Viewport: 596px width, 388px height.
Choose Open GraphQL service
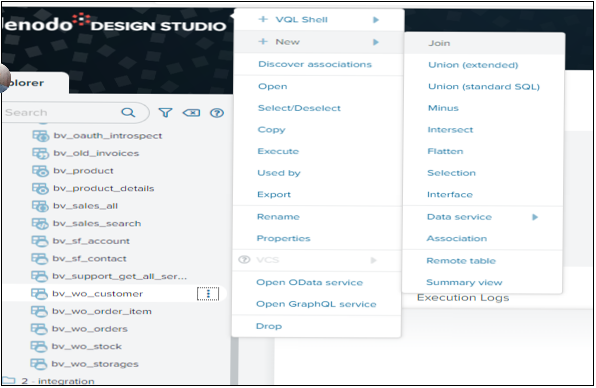pyautogui.click(x=316, y=304)
